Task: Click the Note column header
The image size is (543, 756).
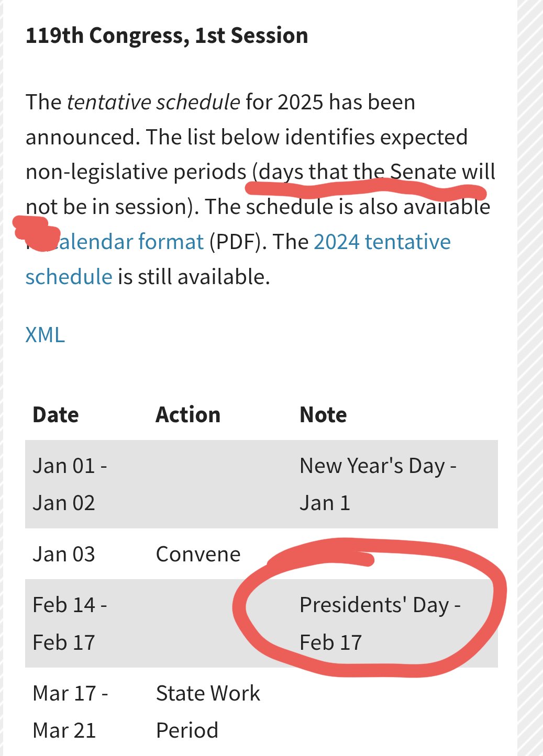Action: click(323, 415)
